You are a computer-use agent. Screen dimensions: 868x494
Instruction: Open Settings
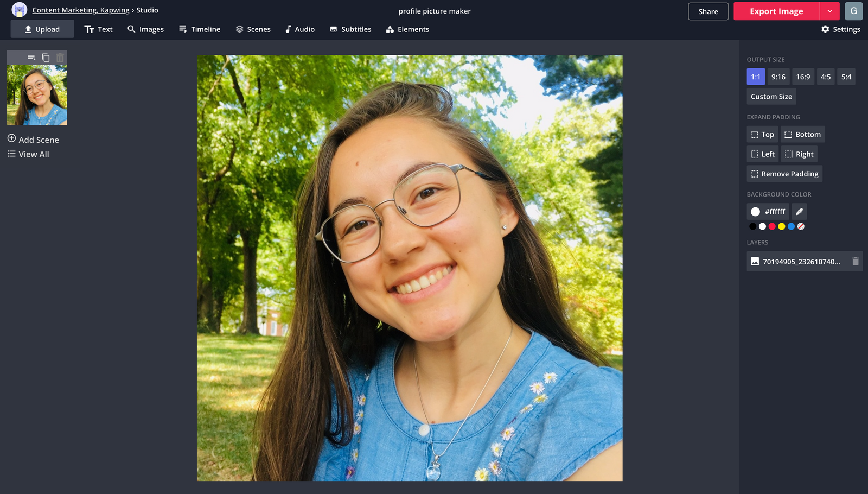pyautogui.click(x=841, y=29)
